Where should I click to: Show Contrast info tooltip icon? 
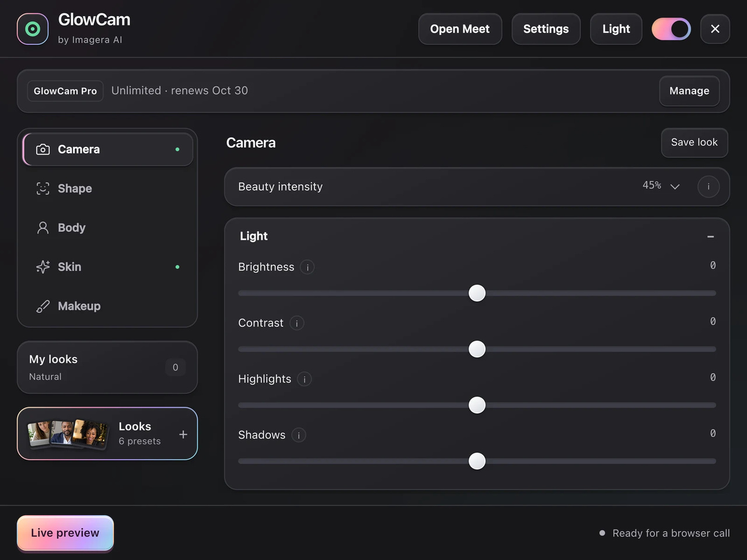click(296, 323)
